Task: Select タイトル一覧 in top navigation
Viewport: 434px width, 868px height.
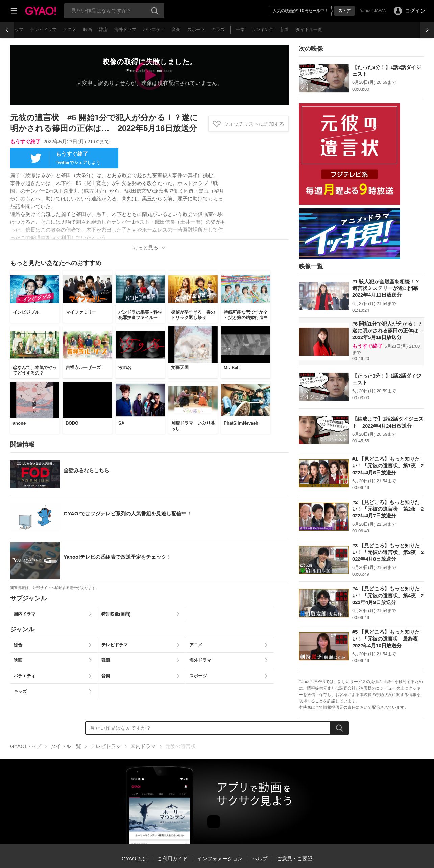Action: (309, 30)
